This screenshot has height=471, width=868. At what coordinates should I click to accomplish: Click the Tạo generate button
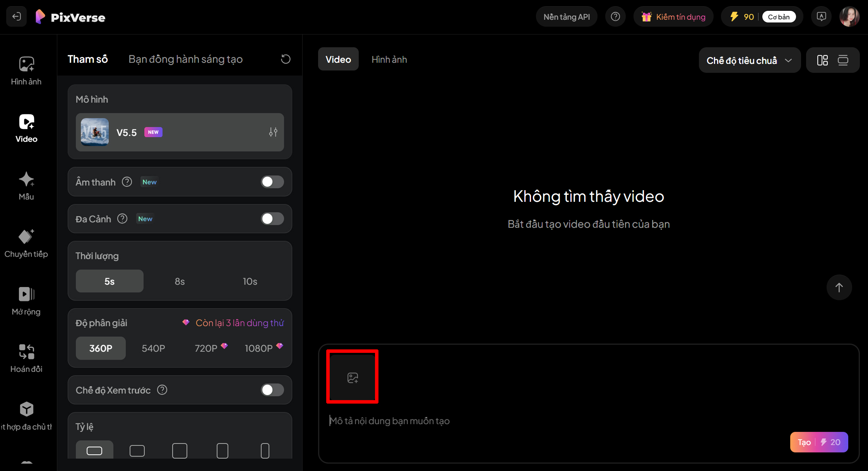point(819,442)
